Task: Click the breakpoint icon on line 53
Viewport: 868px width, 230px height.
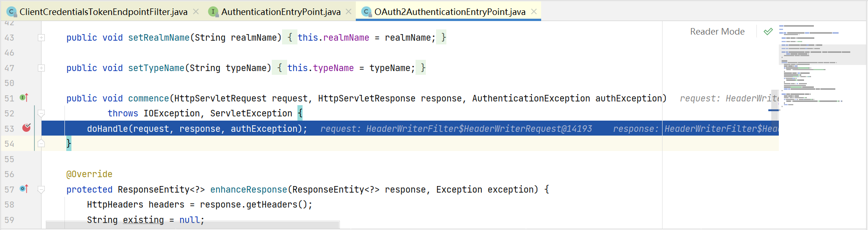Action: [x=27, y=128]
